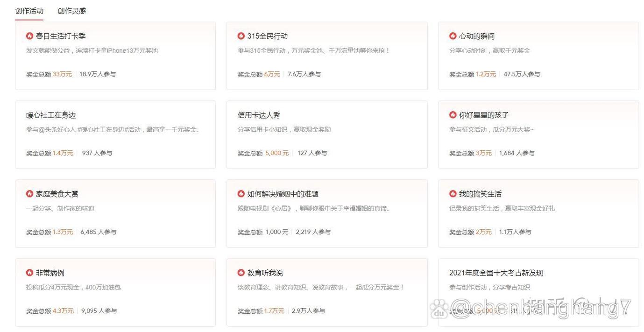Click the 33万元 prize amount
This screenshot has width=644, height=332.
pyautogui.click(x=63, y=74)
